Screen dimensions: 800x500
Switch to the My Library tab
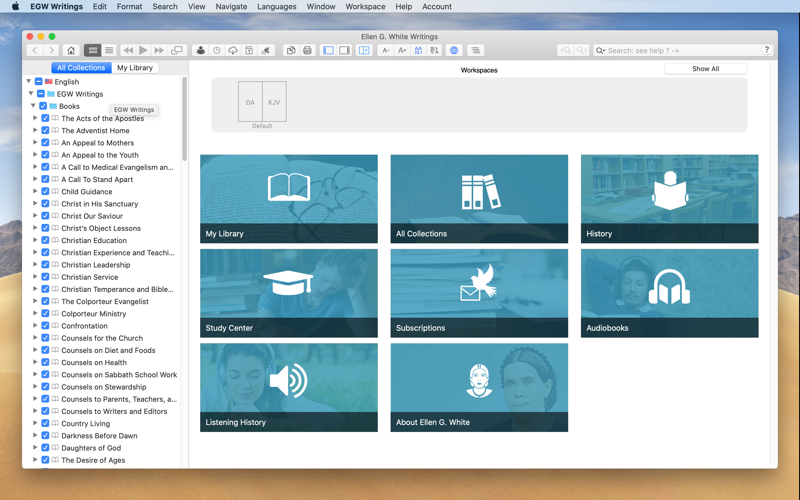pyautogui.click(x=135, y=67)
